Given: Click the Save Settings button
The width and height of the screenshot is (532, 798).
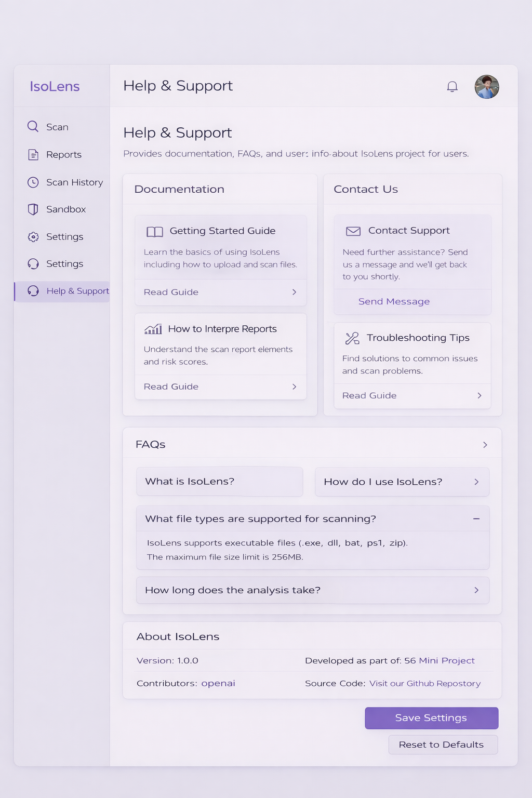Looking at the screenshot, I should [x=431, y=717].
